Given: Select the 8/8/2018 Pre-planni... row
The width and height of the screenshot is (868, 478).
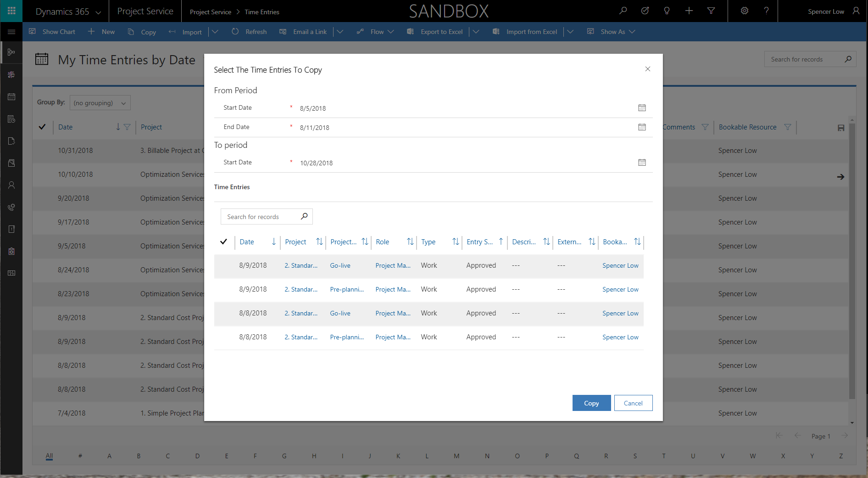Looking at the screenshot, I should click(x=428, y=337).
